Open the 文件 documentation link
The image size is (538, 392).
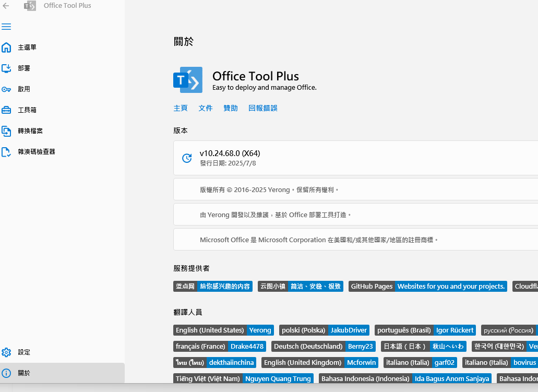click(x=206, y=108)
